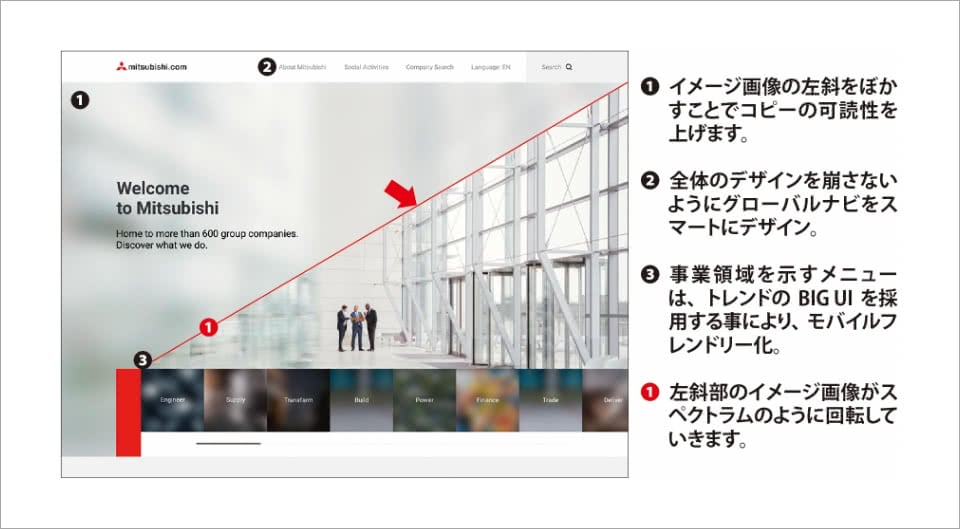
Task: Click the mitsubishi.com logo
Action: pyautogui.click(x=151, y=67)
